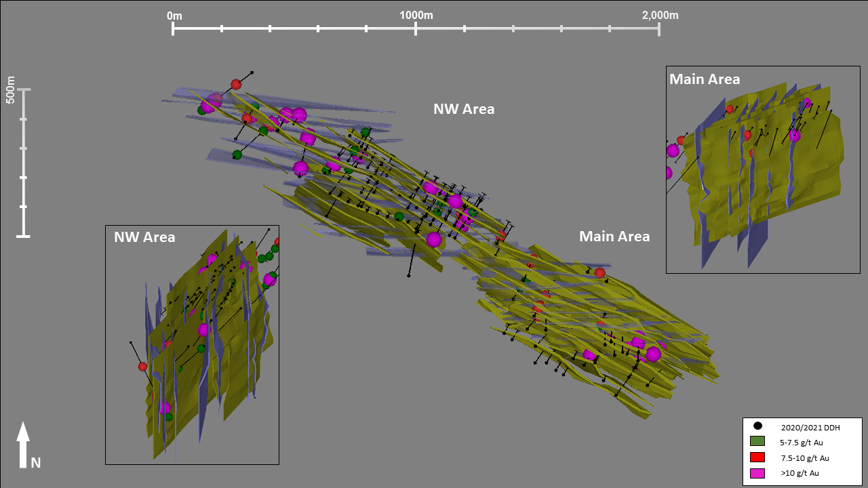Click the 500m vertical scale label
The image size is (868, 488).
coord(10,89)
